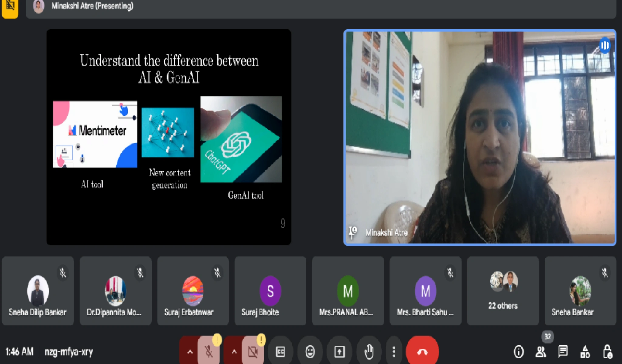Toggle closed captions button

(x=280, y=352)
